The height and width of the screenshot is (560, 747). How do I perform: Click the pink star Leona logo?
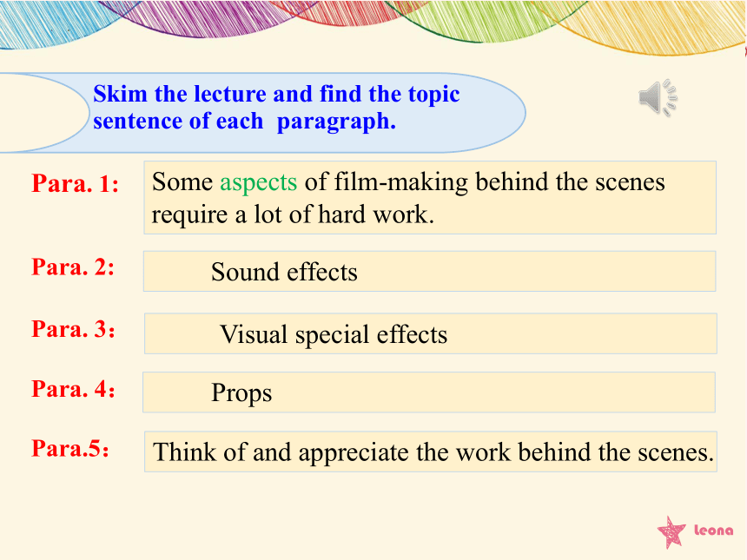(671, 532)
